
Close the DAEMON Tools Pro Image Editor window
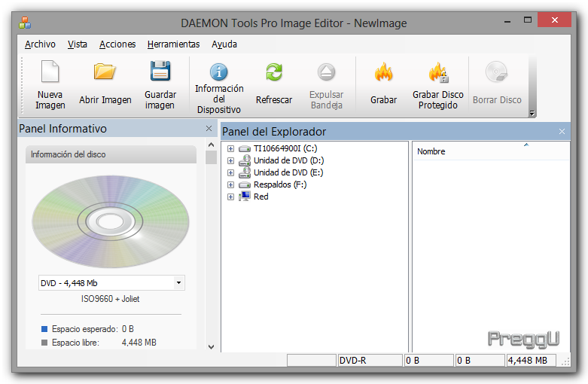coord(555,20)
